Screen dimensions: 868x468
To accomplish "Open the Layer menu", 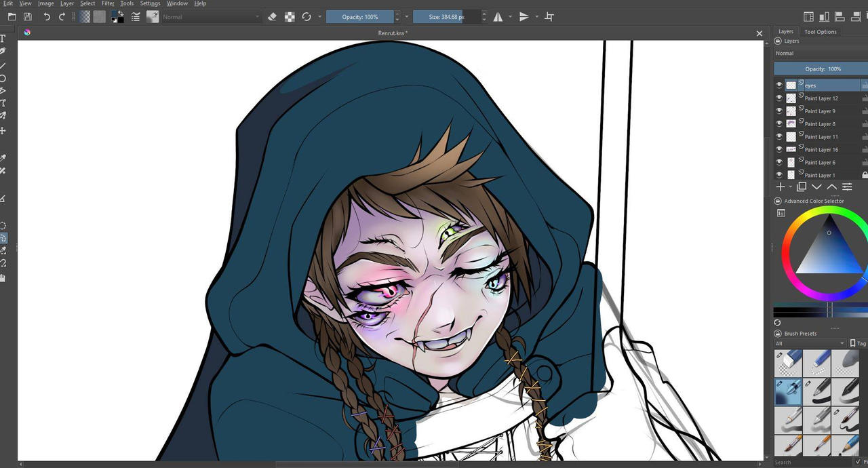I will point(67,3).
